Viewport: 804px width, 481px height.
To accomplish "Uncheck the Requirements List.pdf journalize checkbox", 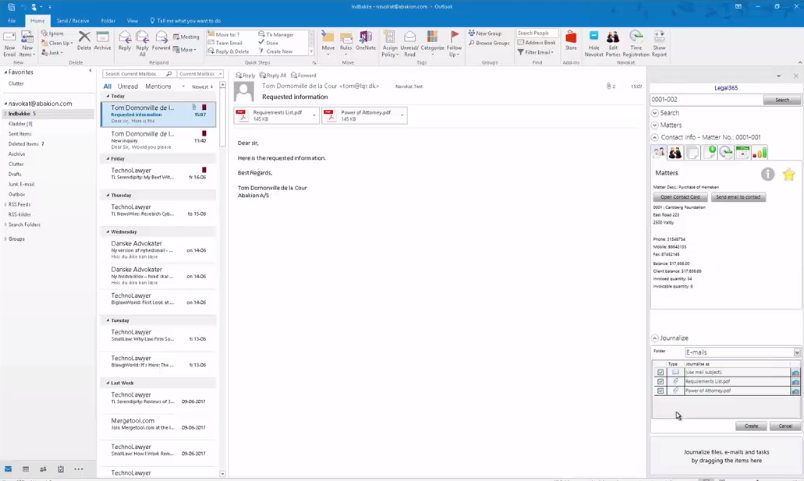I will (x=660, y=382).
